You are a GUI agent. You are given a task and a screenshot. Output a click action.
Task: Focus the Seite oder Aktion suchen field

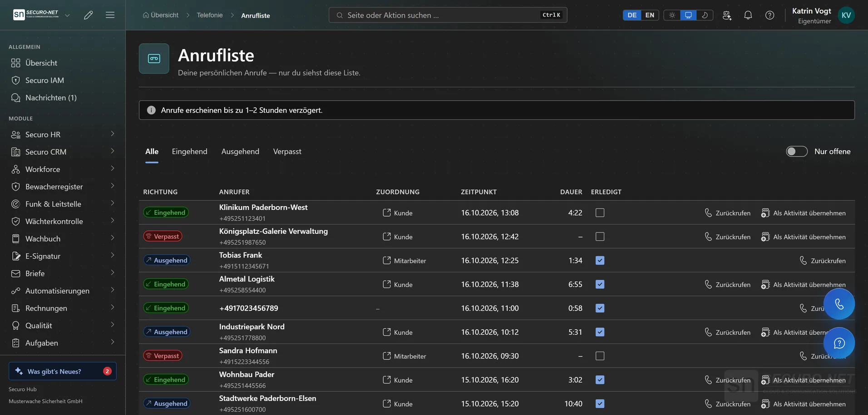(448, 15)
